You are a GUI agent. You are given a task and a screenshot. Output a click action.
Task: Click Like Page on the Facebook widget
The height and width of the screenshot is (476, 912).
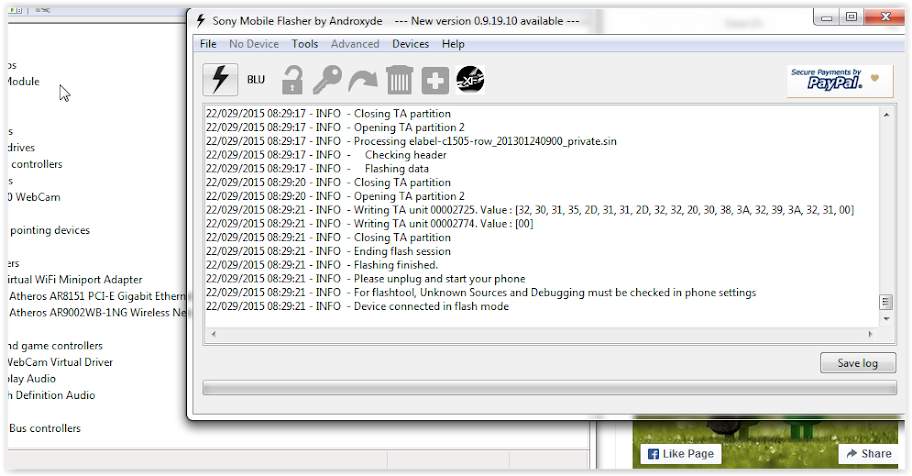(x=681, y=454)
